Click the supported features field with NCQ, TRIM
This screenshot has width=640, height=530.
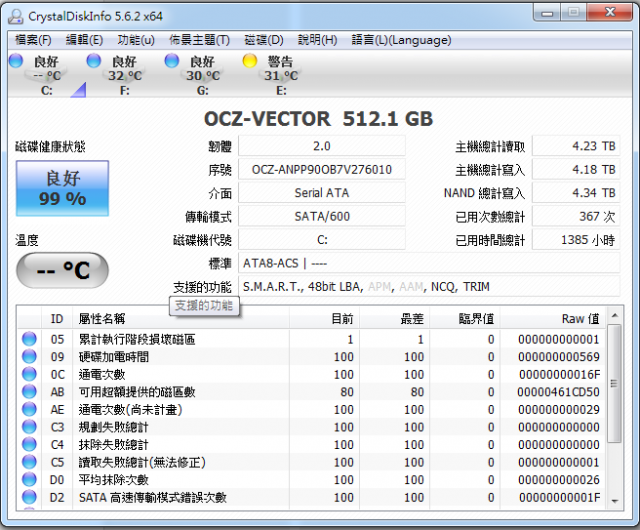click(429, 287)
